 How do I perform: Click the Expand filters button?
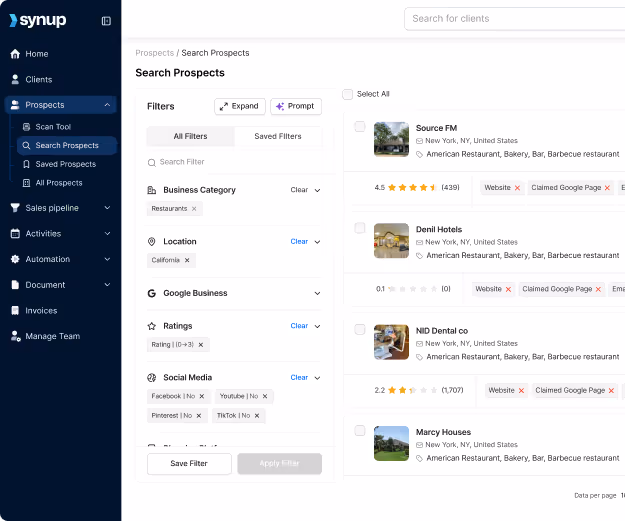pyautogui.click(x=240, y=106)
